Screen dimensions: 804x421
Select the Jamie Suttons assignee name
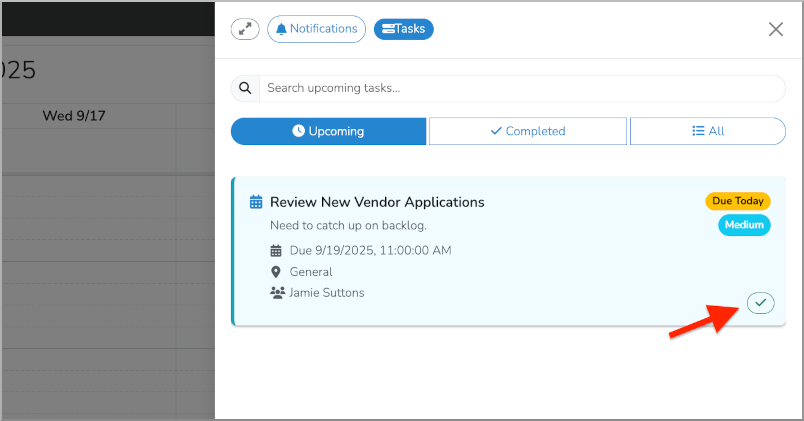click(x=327, y=293)
